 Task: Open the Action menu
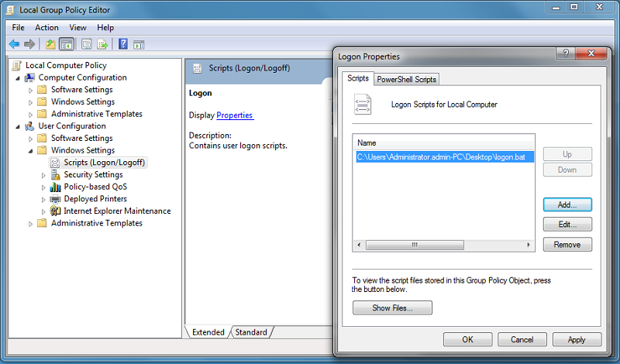(46, 28)
